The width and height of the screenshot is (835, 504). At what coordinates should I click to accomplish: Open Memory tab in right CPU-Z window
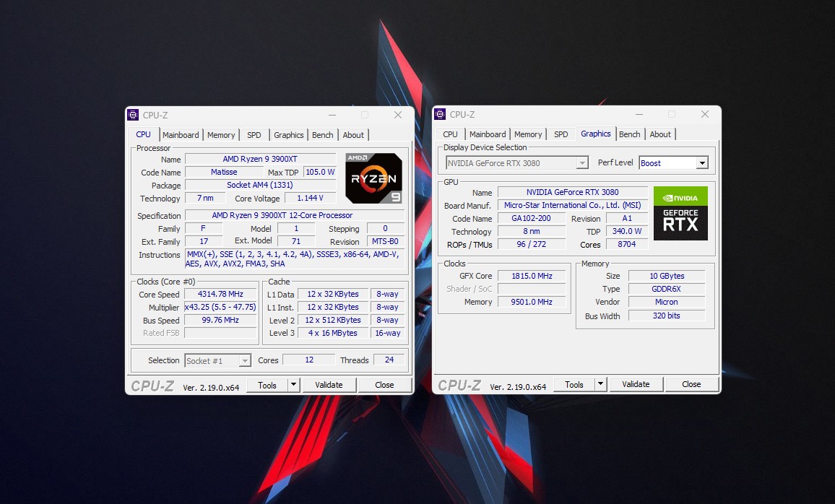[528, 134]
